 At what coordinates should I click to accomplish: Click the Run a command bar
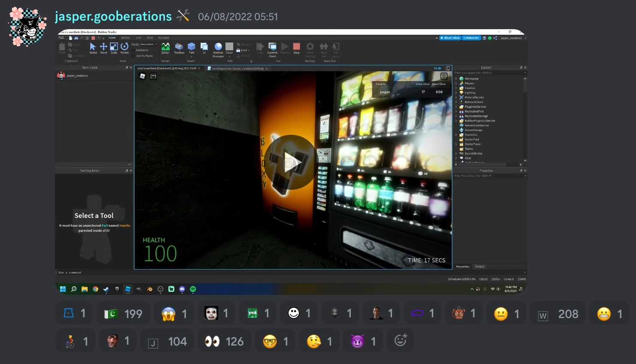(x=290, y=273)
